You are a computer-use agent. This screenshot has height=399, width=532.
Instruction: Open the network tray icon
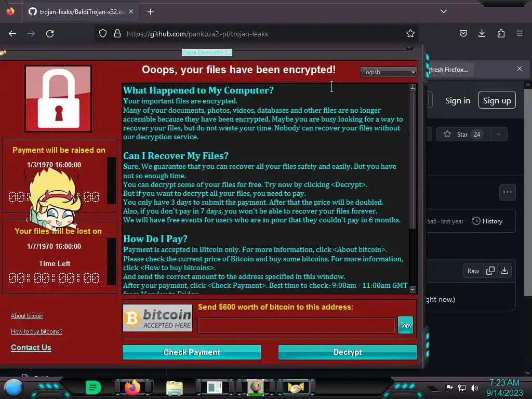coord(462,388)
